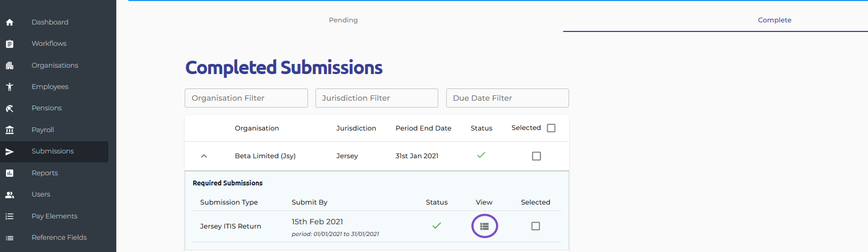Click the Submission Type column header
868x252 pixels.
(229, 202)
